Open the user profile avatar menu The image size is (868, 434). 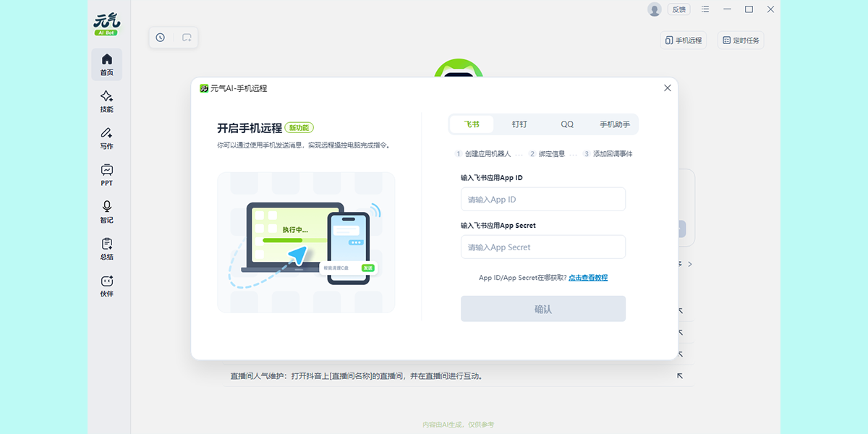655,9
